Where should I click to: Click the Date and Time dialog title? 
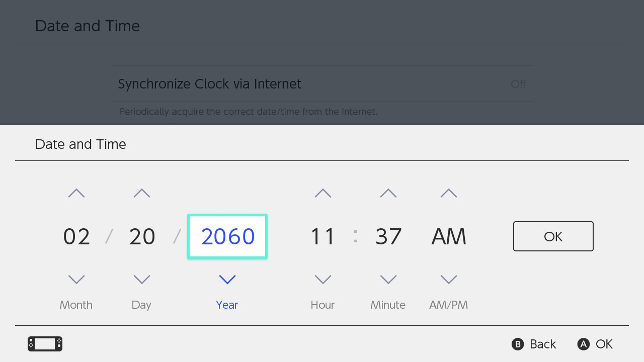[80, 144]
